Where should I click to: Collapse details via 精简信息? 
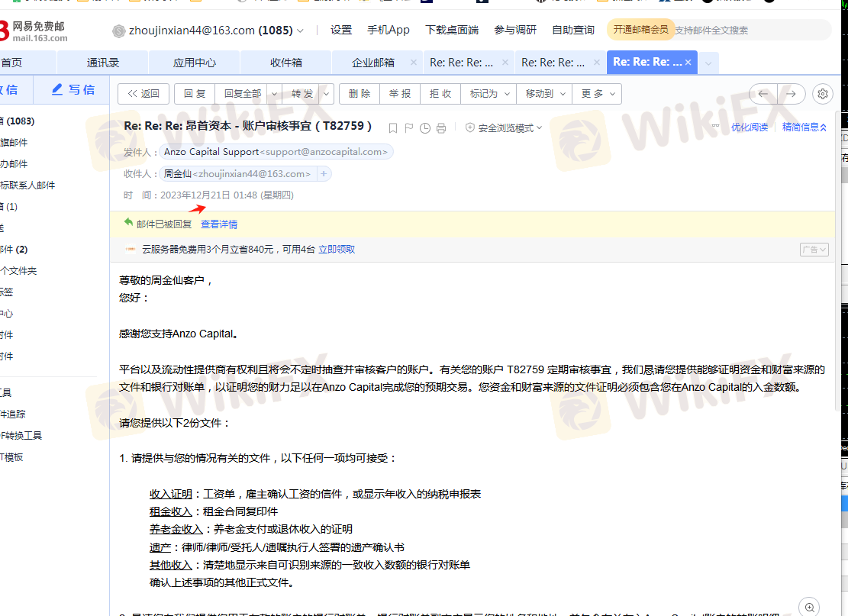[804, 127]
